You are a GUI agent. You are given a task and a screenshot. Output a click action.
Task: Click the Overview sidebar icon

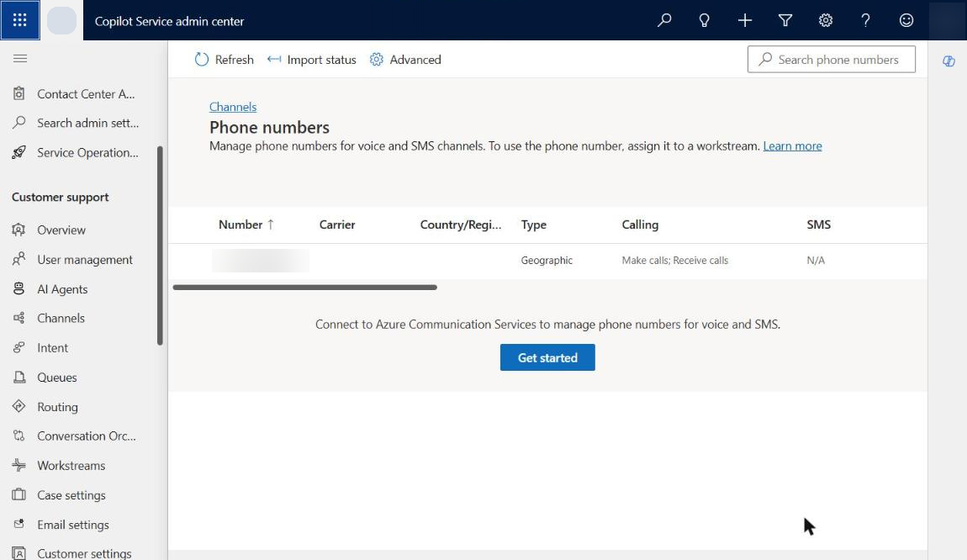(19, 230)
